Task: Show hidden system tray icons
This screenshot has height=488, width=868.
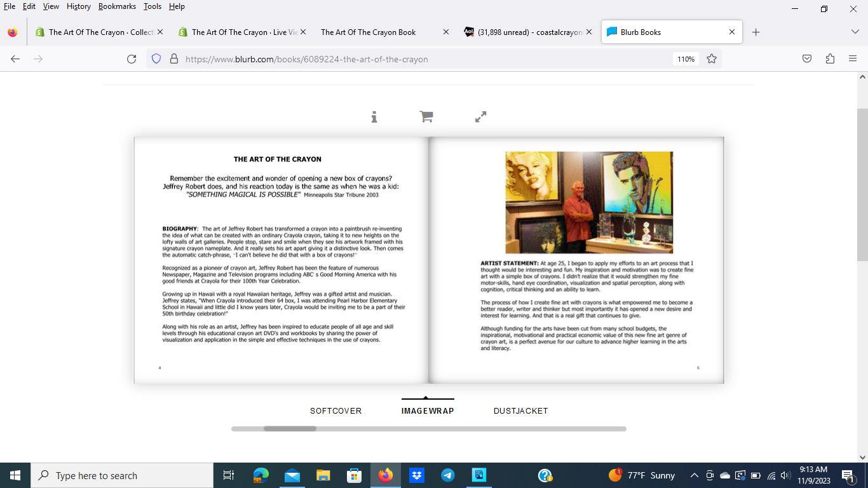Action: 695,475
